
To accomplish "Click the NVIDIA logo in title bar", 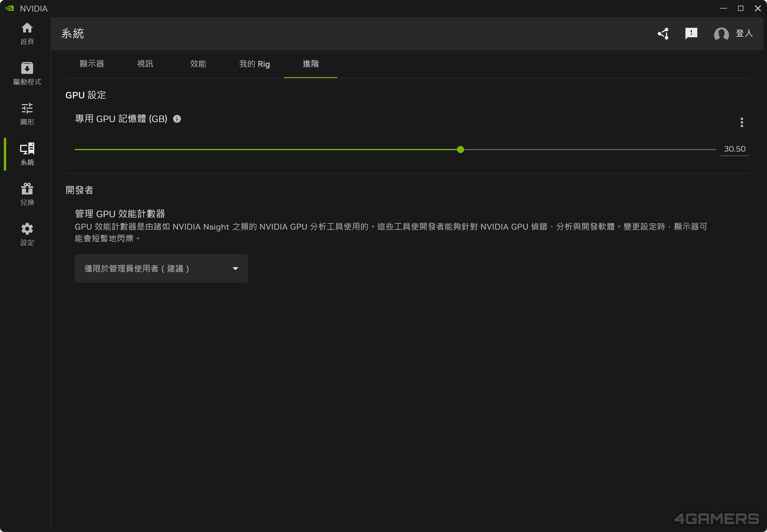I will (10, 8).
